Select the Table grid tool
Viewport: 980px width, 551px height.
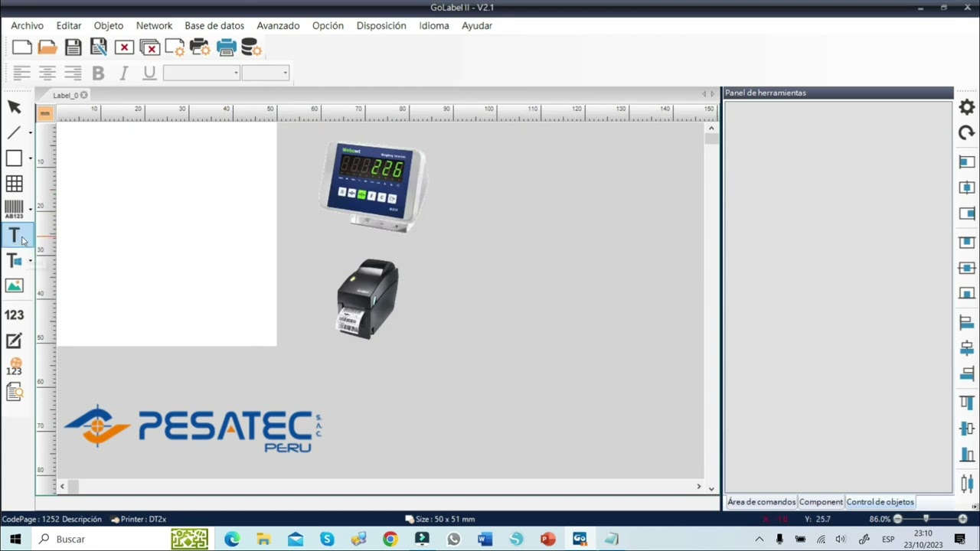(x=14, y=184)
